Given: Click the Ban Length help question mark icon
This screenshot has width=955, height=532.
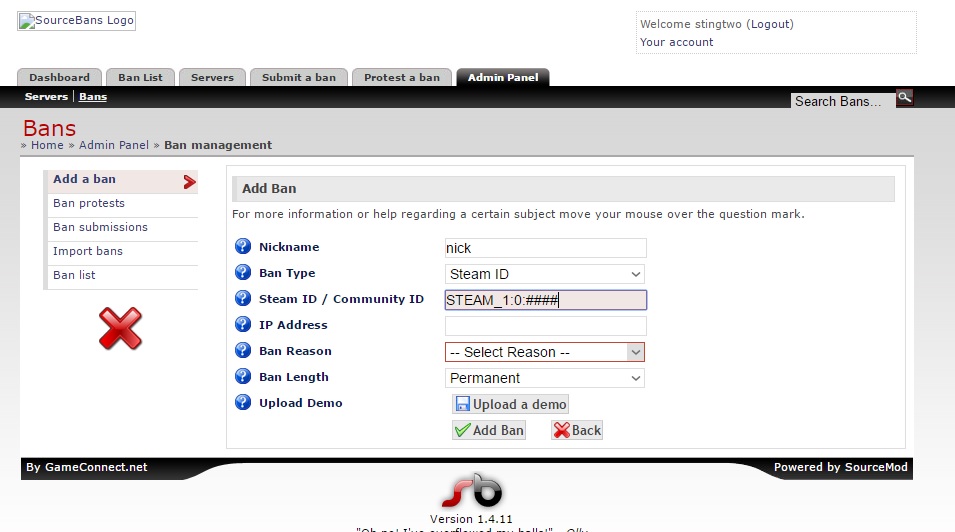Looking at the screenshot, I should [242, 377].
